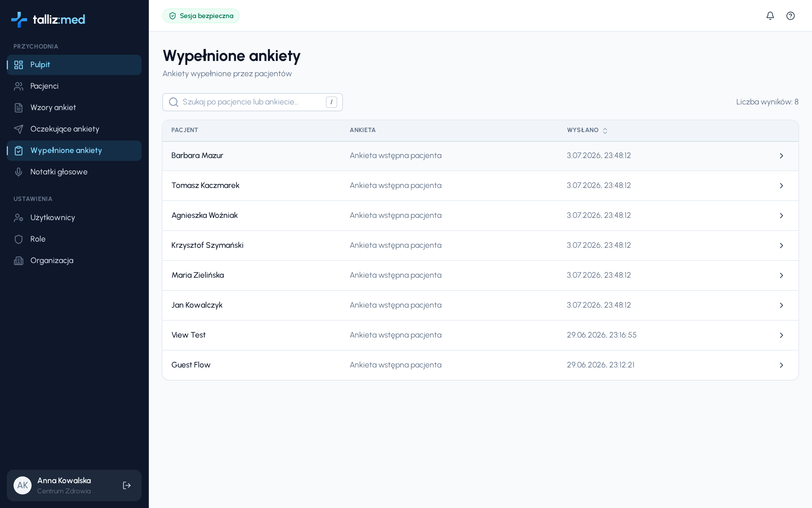Open Użytkownicy settings item
Screen dimensions: 812x508
(x=74, y=218)
